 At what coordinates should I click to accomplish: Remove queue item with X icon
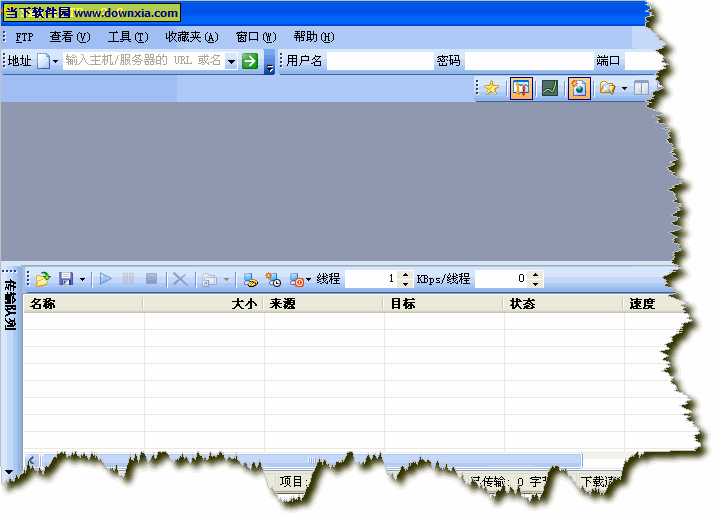point(180,279)
